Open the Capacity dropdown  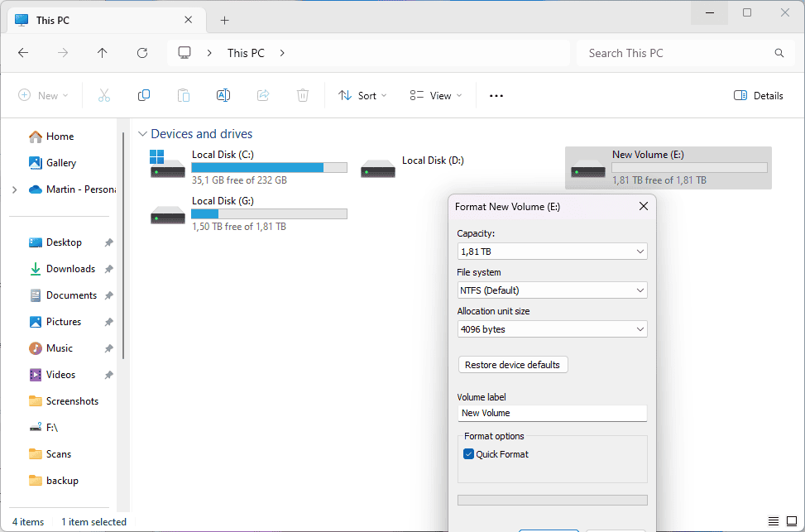click(x=553, y=252)
